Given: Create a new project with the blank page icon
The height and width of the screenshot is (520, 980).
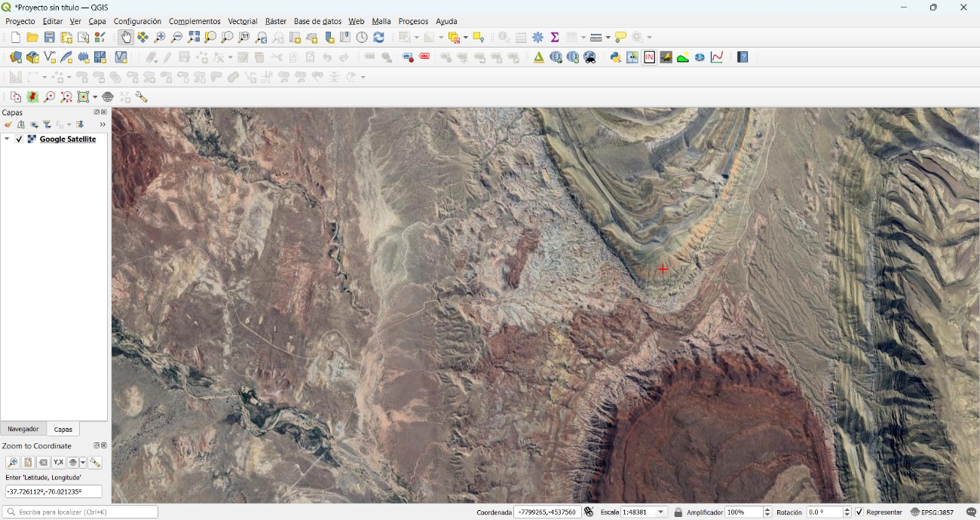Looking at the screenshot, I should 16,37.
